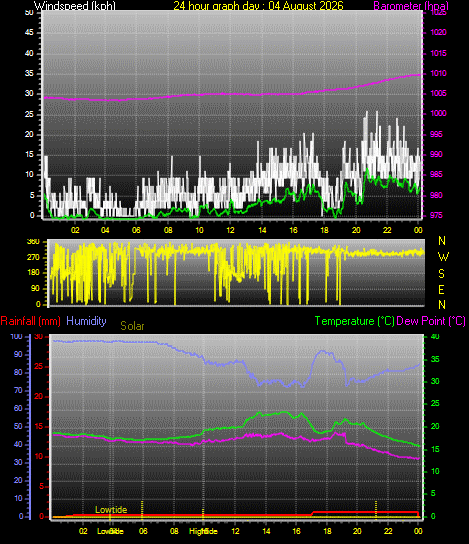This screenshot has height=544, width=469.
Task: Click the red Rainfall (mm) legend label
Action: point(31,321)
